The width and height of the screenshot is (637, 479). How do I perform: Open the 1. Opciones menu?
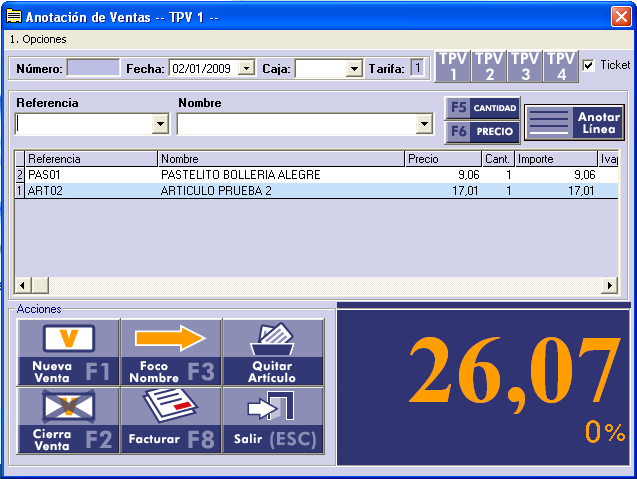click(38, 39)
